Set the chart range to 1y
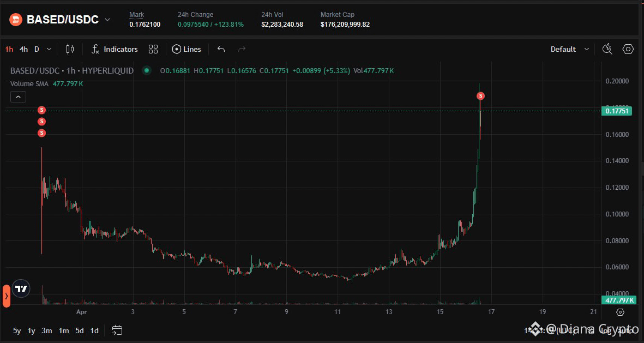Screen dimensions: 644x343 tap(31, 330)
